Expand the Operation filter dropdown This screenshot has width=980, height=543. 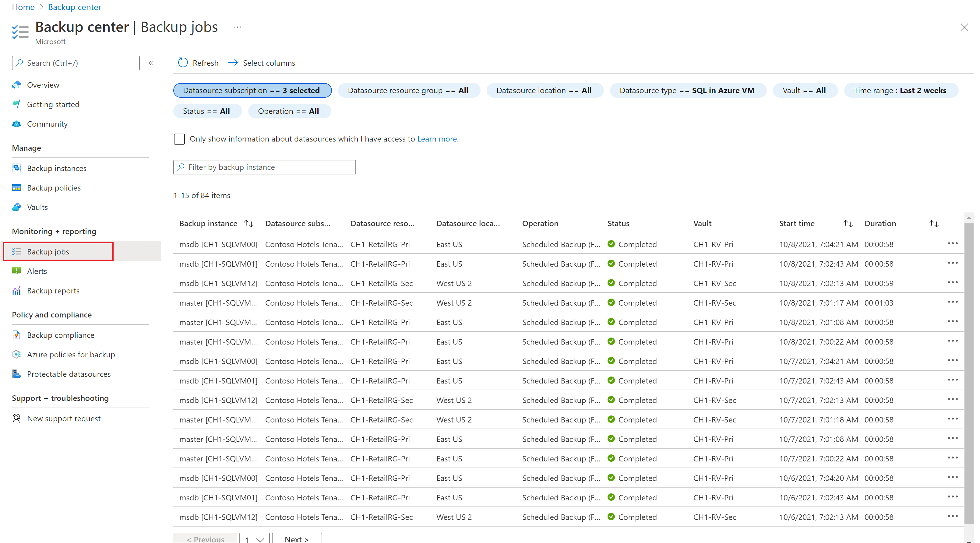288,111
